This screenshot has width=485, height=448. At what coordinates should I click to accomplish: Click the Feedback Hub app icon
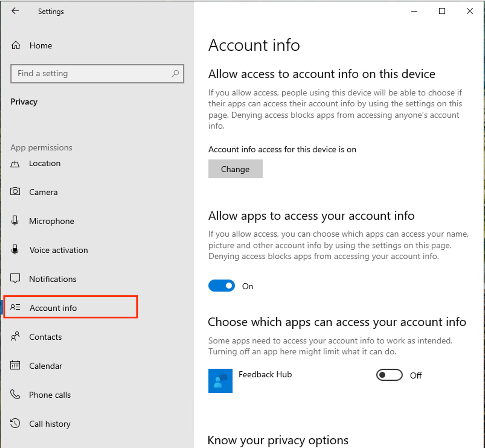220,381
